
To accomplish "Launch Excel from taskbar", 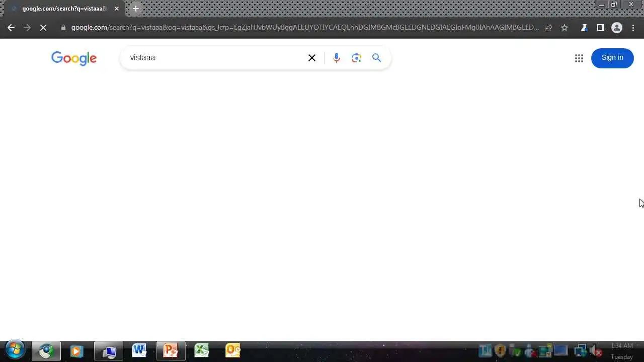I will (202, 350).
